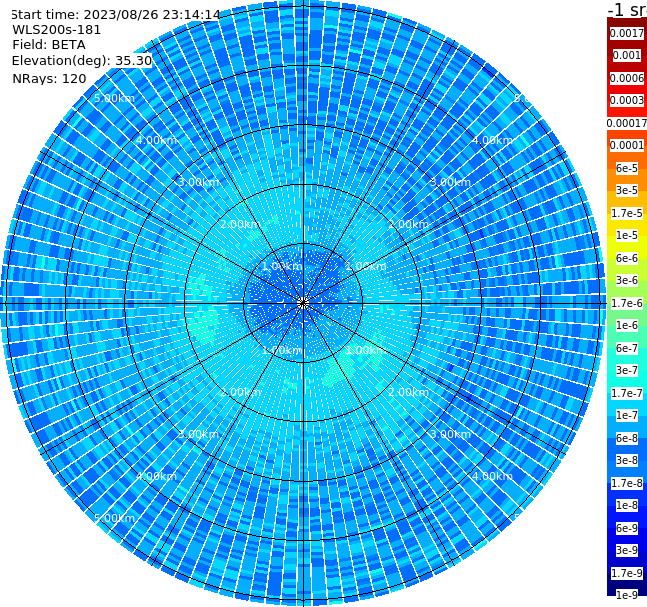Pick the dark blue 1e-8 colorbar segment
647x607 pixels.
[627, 505]
